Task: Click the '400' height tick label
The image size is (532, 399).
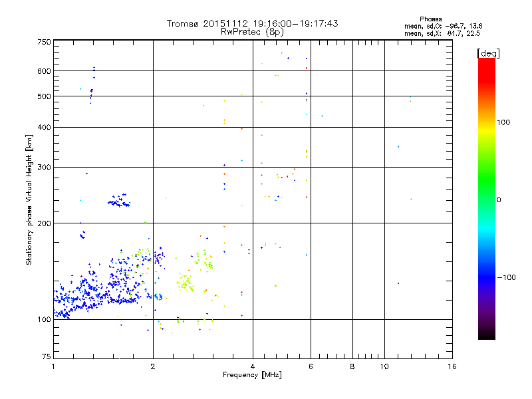Action: (x=44, y=127)
